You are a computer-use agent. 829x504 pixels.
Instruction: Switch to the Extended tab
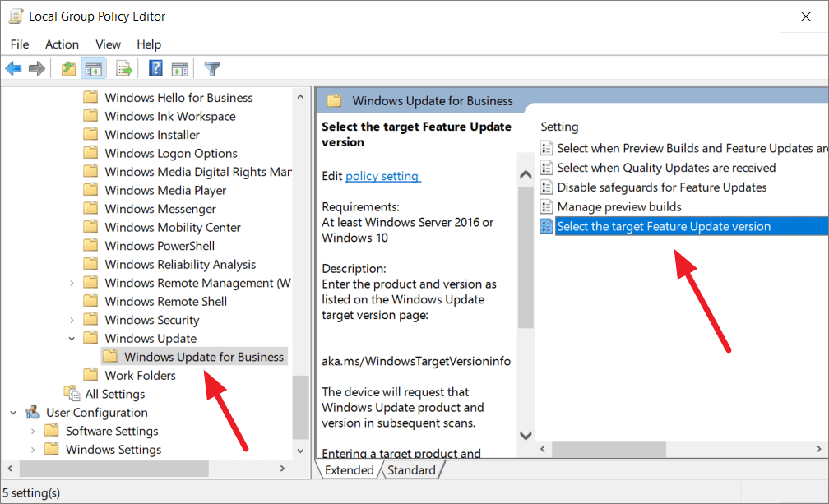350,469
